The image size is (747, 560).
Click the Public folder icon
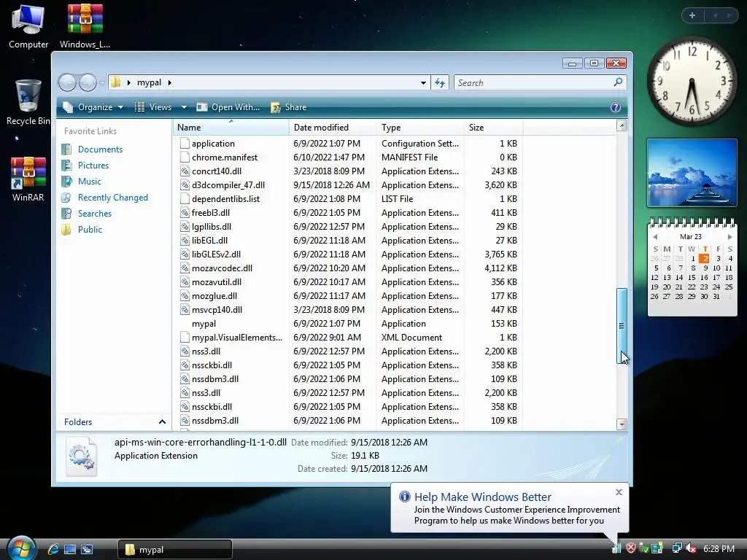(66, 230)
